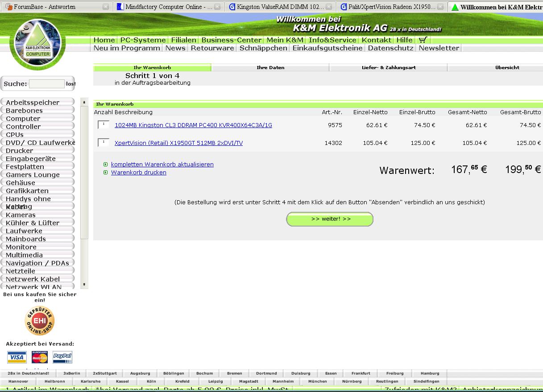Click arrow bullet next to 'kompletten Warenkorb aktualisieren'
The width and height of the screenshot is (543, 392).
tap(105, 165)
